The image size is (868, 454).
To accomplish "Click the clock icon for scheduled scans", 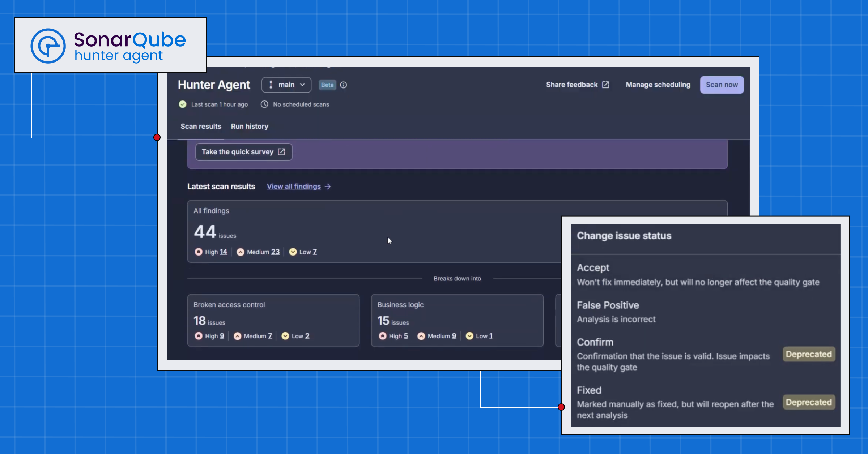I will coord(264,104).
